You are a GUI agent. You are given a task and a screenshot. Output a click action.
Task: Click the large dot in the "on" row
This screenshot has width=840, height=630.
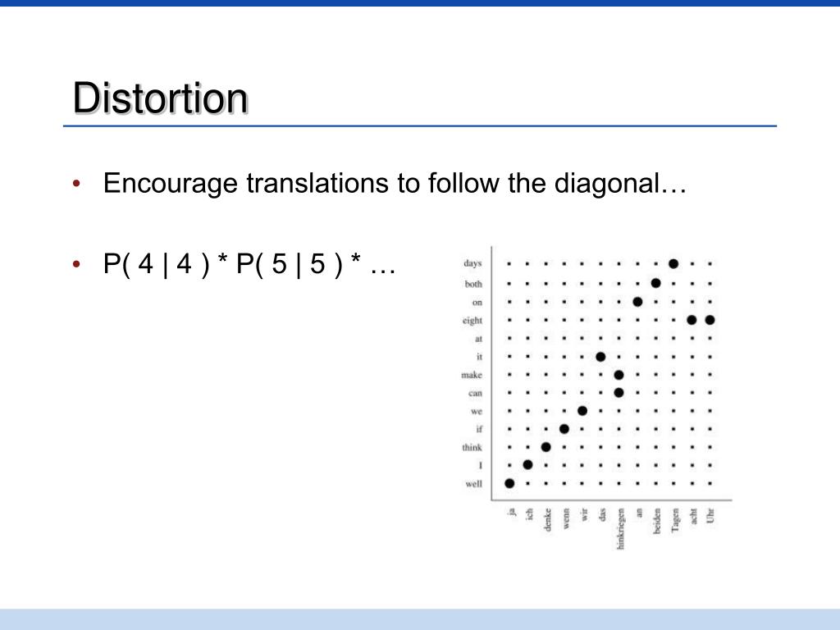[637, 302]
